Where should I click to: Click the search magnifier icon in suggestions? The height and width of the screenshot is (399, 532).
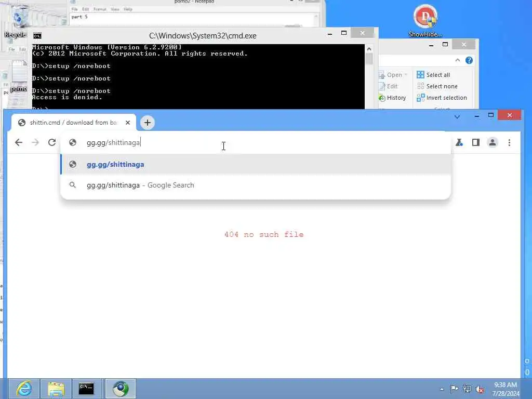(73, 185)
